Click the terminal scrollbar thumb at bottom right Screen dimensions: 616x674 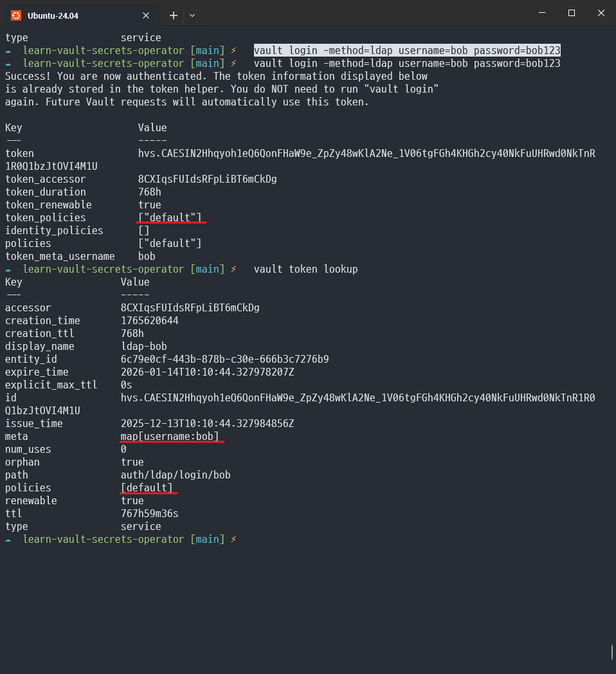pos(612,651)
